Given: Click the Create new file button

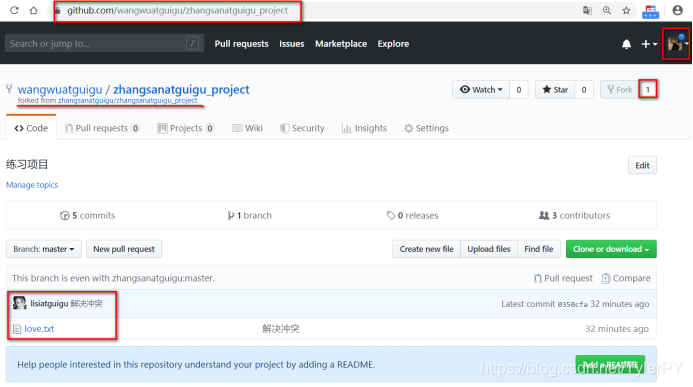Looking at the screenshot, I should pyautogui.click(x=426, y=249).
